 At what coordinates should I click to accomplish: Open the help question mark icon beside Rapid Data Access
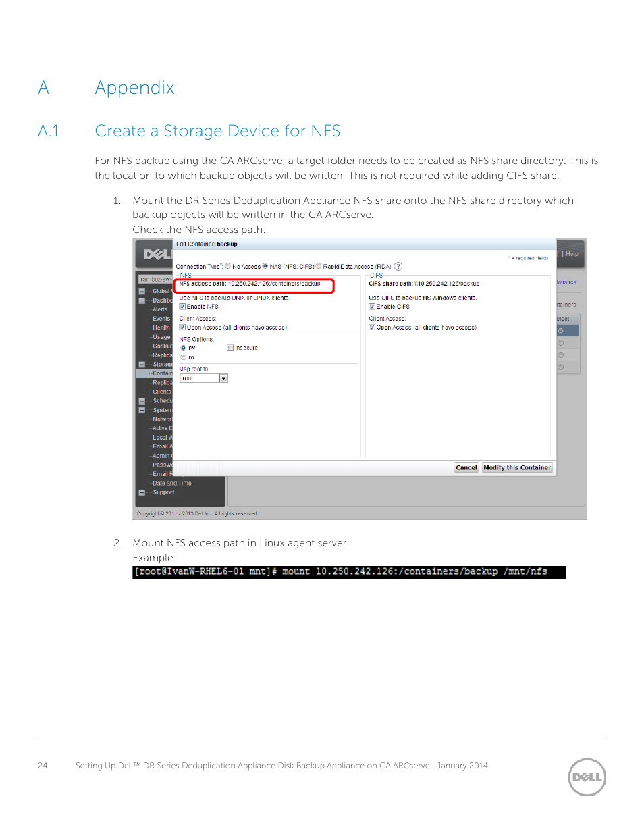coord(398,266)
